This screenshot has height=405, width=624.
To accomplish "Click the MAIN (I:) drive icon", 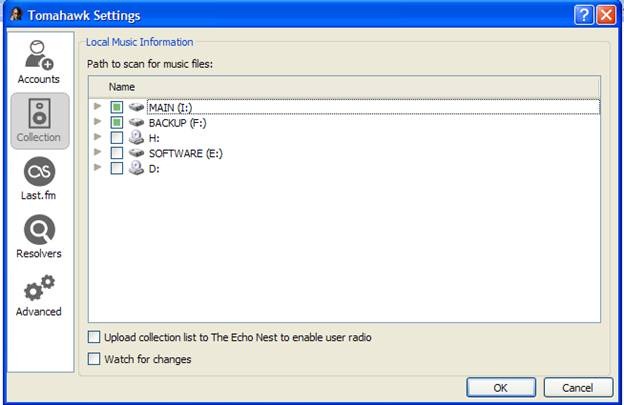I will [x=137, y=106].
